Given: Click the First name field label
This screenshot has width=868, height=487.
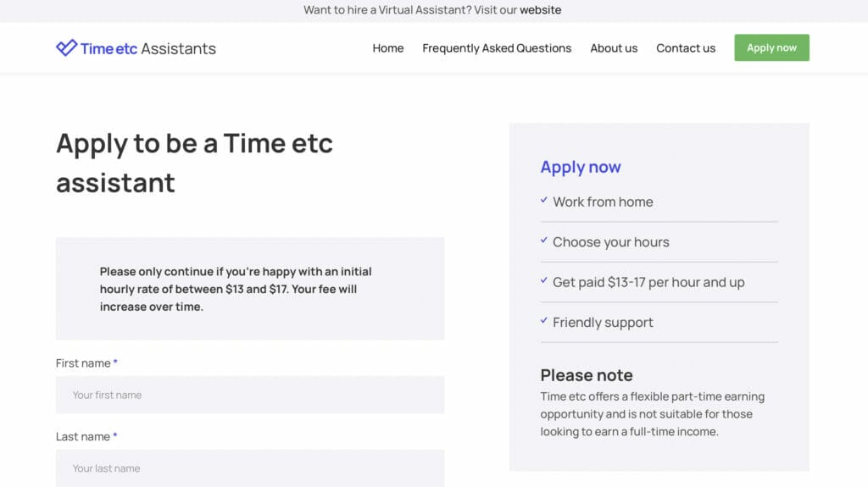Looking at the screenshot, I should click(x=83, y=363).
